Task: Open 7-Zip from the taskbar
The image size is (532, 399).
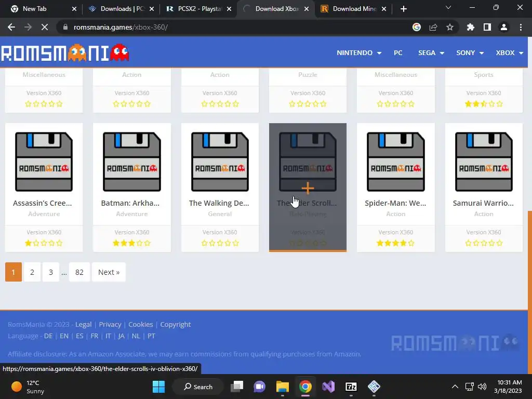Action: tap(351, 387)
